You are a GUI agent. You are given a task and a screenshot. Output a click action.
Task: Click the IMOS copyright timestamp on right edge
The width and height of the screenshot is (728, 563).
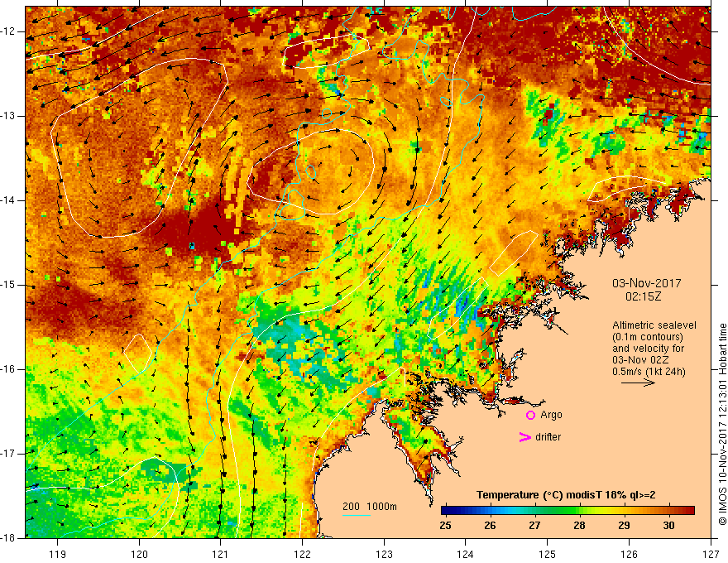722,425
